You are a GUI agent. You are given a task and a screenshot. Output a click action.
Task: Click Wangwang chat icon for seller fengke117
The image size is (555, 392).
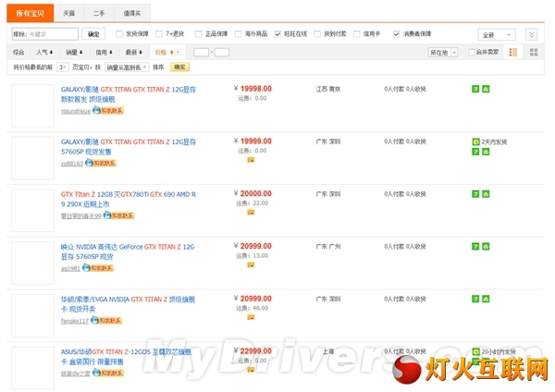click(106, 321)
